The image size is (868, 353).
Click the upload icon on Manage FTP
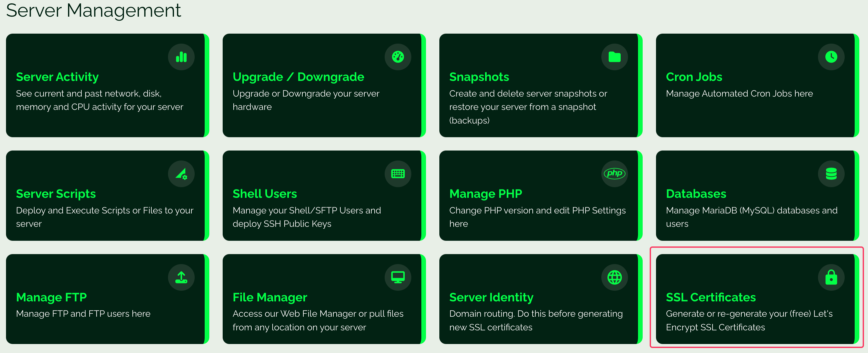[181, 277]
